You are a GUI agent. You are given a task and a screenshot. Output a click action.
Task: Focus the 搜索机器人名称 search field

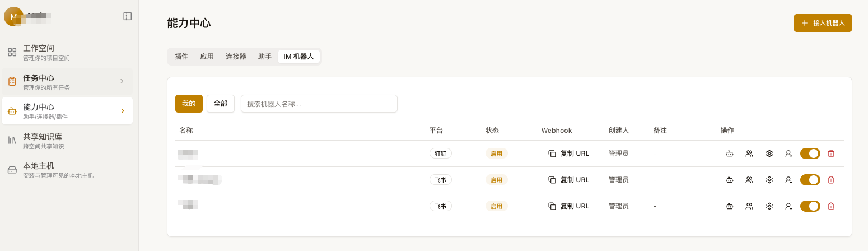(319, 104)
